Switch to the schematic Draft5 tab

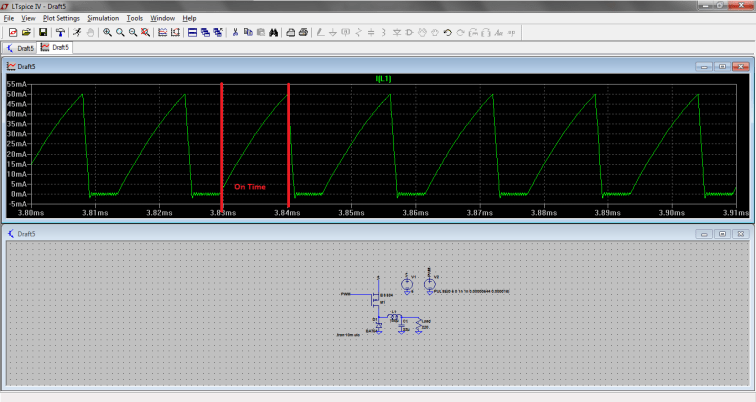click(20, 47)
